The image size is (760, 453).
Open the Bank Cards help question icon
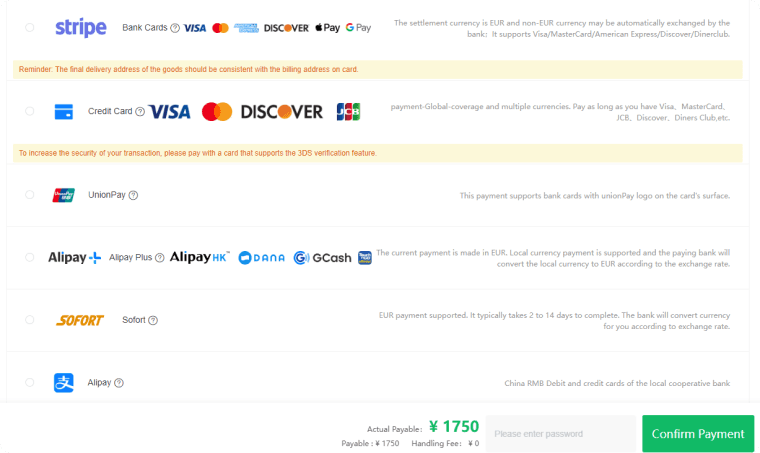(x=175, y=28)
